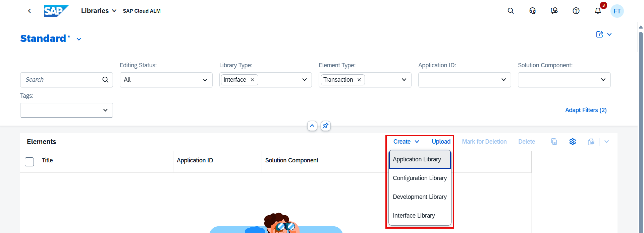Open Adapt Filters link
This screenshot has height=233, width=644.
[586, 110]
